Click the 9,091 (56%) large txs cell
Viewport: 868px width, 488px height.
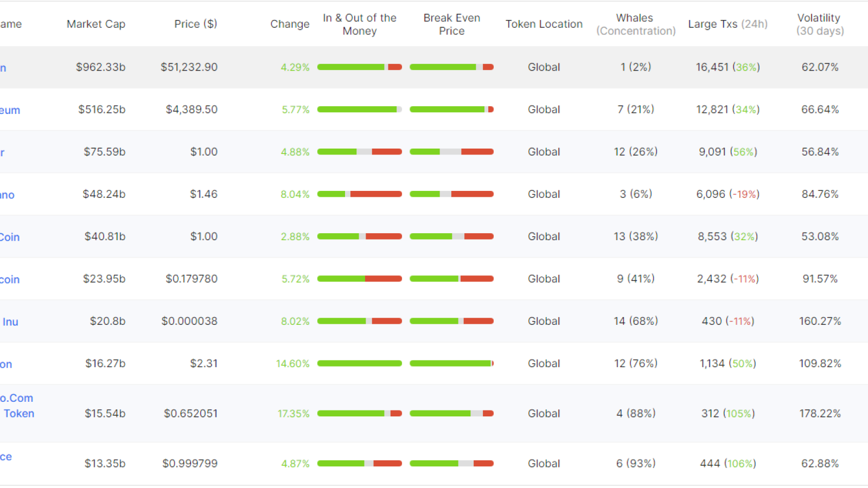pos(728,152)
